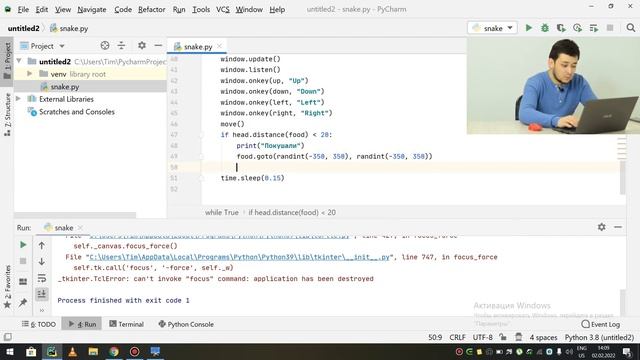Pin the Run tab with the pin icon
The height and width of the screenshot is (360, 640).
23,302
